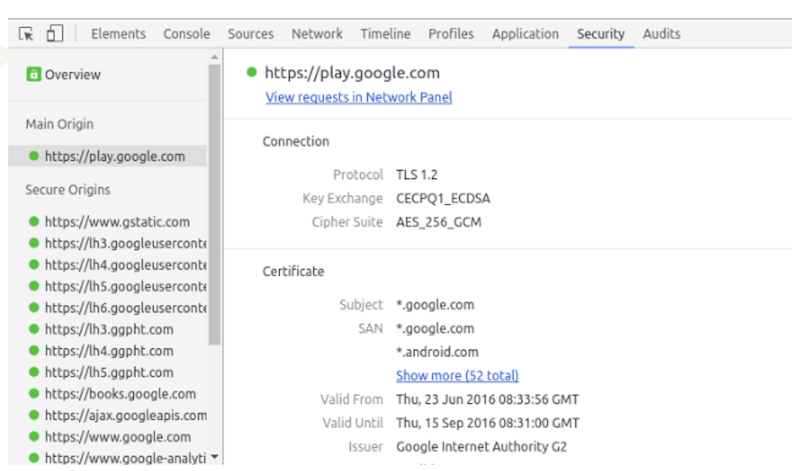Click View requests in Network Panel link
The height and width of the screenshot is (471, 800).
pos(359,97)
